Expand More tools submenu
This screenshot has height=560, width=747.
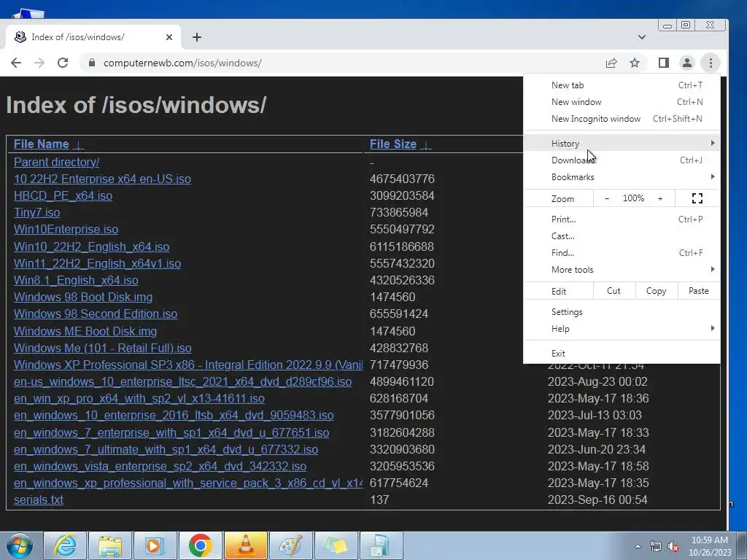(622, 270)
